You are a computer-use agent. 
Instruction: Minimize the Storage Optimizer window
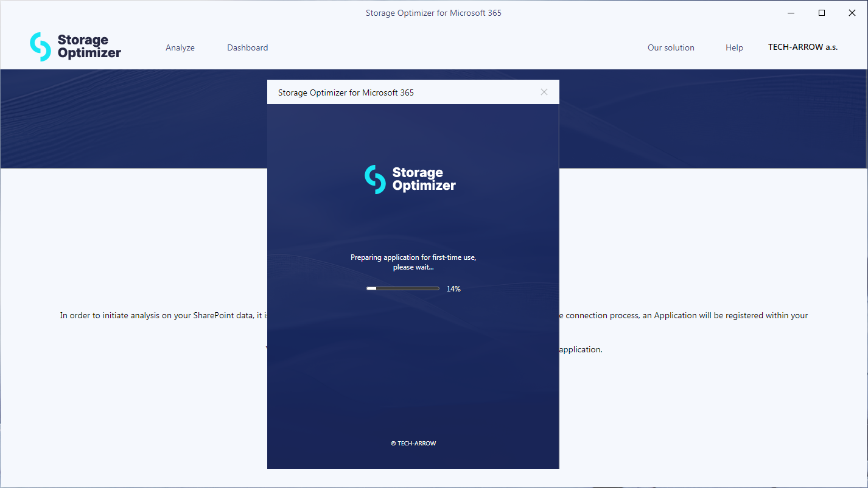point(791,13)
